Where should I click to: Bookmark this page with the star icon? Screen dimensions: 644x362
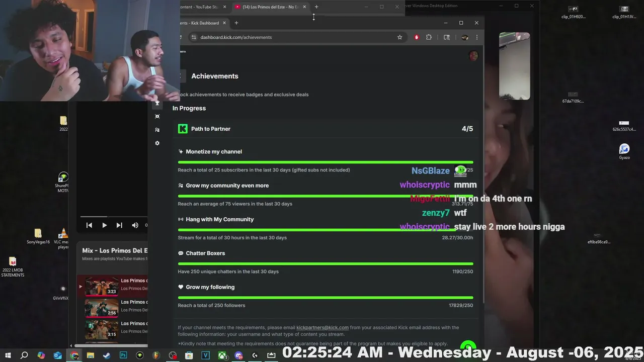coord(399,37)
